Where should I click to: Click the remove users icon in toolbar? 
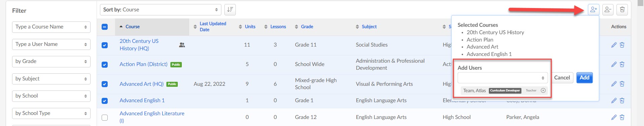[608, 10]
